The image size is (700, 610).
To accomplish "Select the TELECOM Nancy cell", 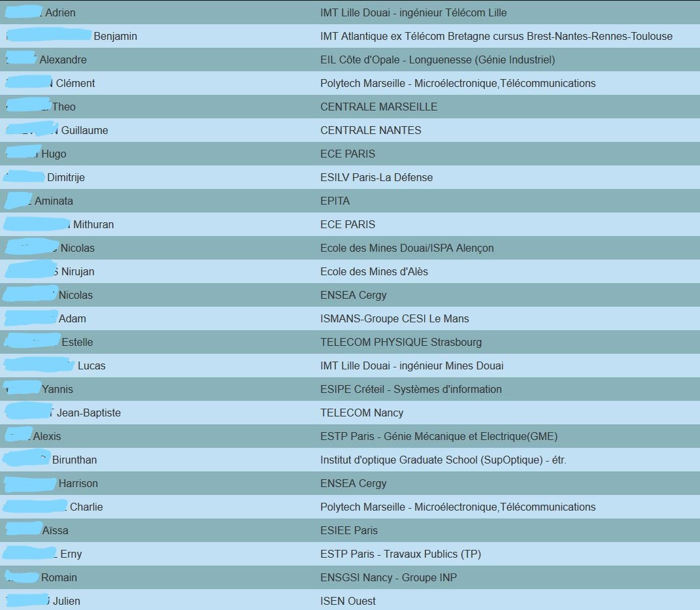I will coord(362,413).
